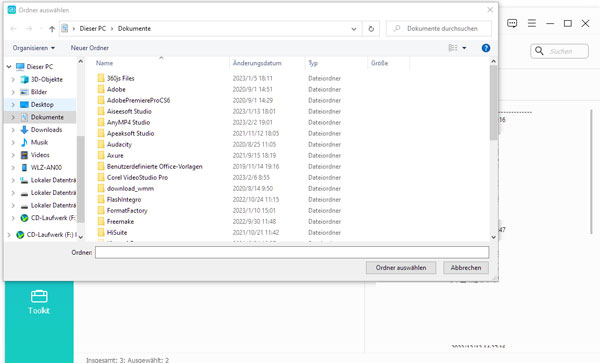Click the Ordner auswählen button
The image size is (600, 363).
[401, 268]
